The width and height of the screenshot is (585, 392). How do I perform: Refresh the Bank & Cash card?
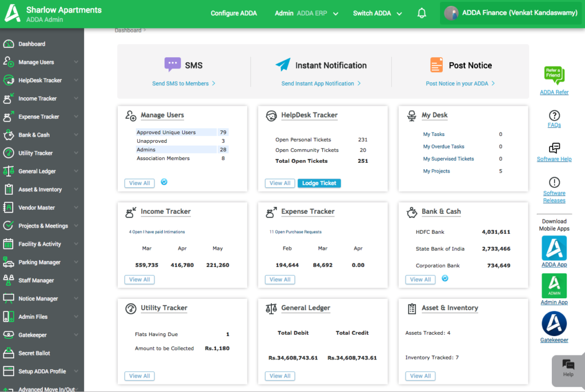coord(444,278)
